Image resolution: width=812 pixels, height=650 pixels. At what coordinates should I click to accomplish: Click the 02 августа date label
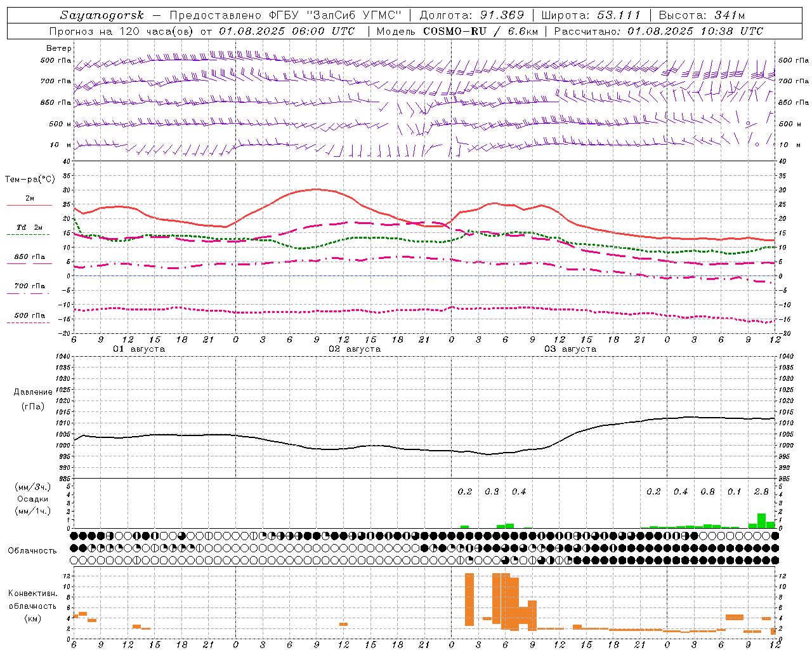(355, 349)
